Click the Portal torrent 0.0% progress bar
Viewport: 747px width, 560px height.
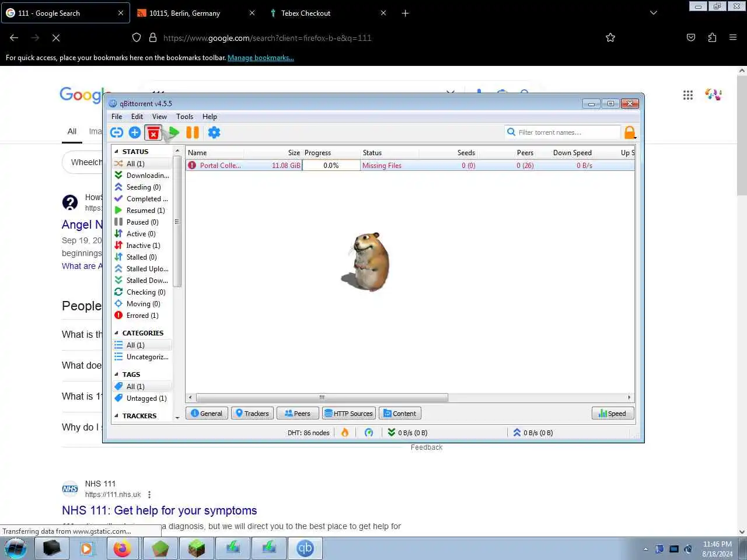coord(331,166)
